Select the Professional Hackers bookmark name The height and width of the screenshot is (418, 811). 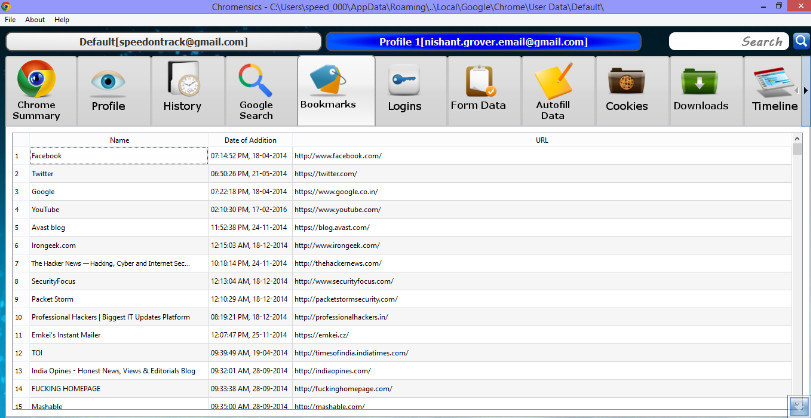pyautogui.click(x=119, y=317)
